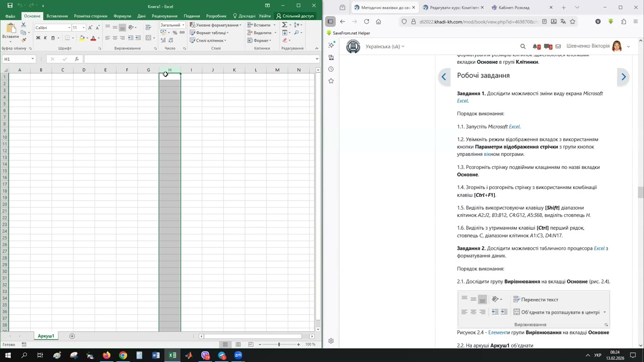Viewport: 644px width, 362px height.
Task: Select the Аркуш1 sheet tab
Action: point(46,336)
